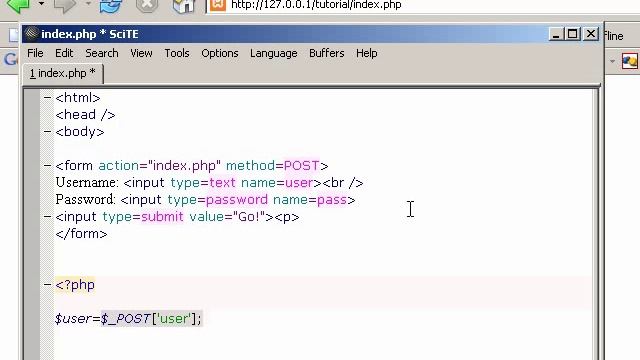Click the '<?php' opening tag
This screenshot has height=360, width=640.
(x=75, y=285)
